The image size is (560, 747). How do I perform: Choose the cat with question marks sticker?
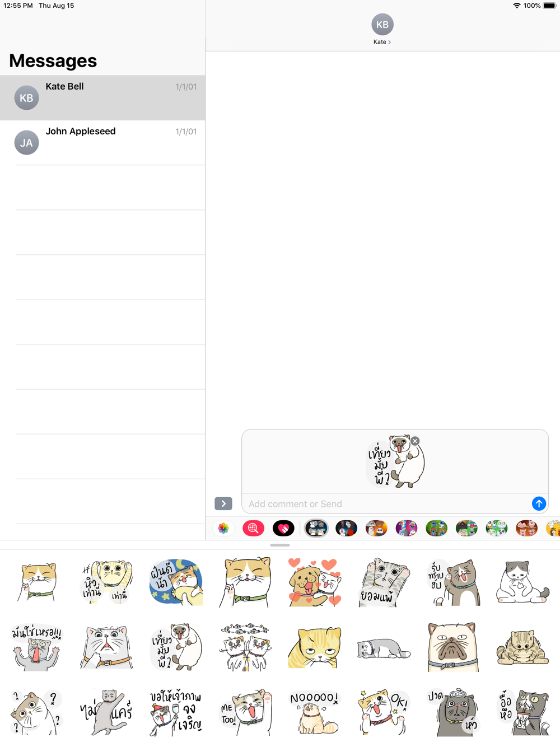pyautogui.click(x=38, y=712)
